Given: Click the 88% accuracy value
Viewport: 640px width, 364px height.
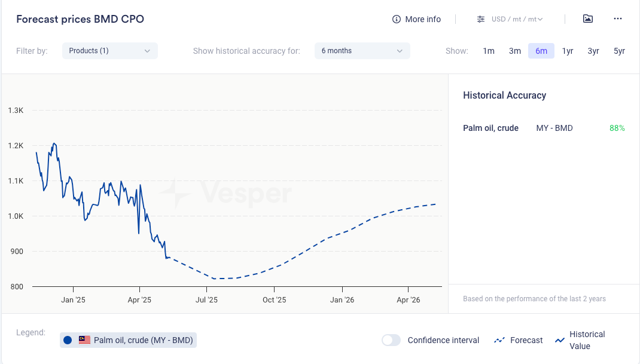Looking at the screenshot, I should coord(617,128).
